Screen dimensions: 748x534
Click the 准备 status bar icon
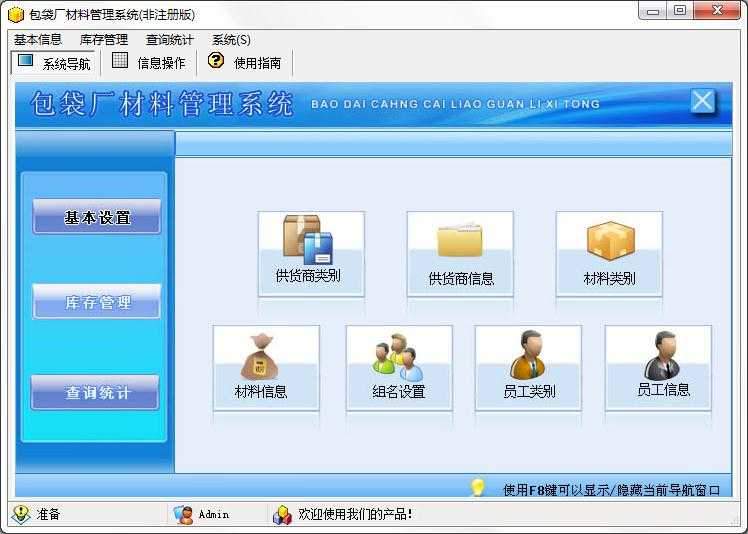pos(21,514)
